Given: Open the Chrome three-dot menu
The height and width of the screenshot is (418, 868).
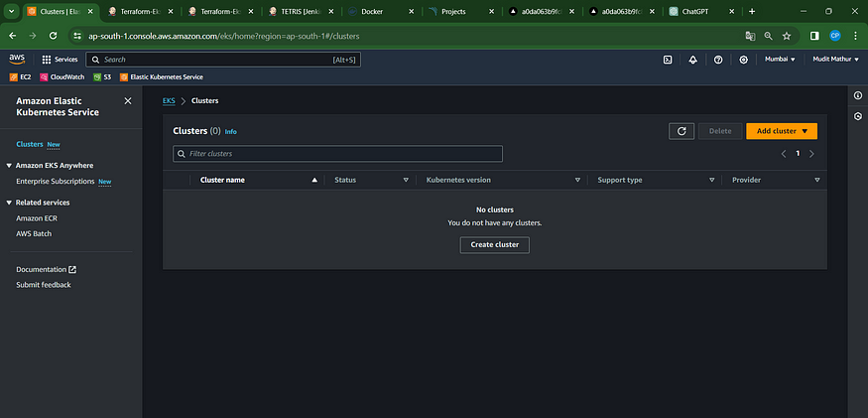Looking at the screenshot, I should 855,36.
